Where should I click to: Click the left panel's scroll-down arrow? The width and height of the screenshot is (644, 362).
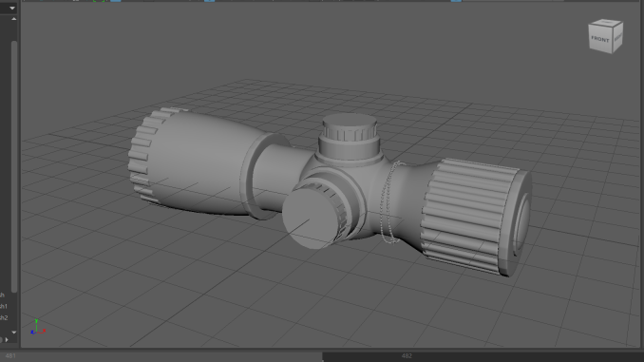point(13,332)
